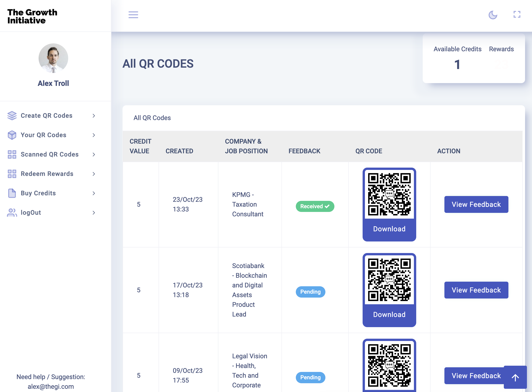Click credit value 5 in Scotiabank row
This screenshot has height=392, width=532.
point(139,290)
